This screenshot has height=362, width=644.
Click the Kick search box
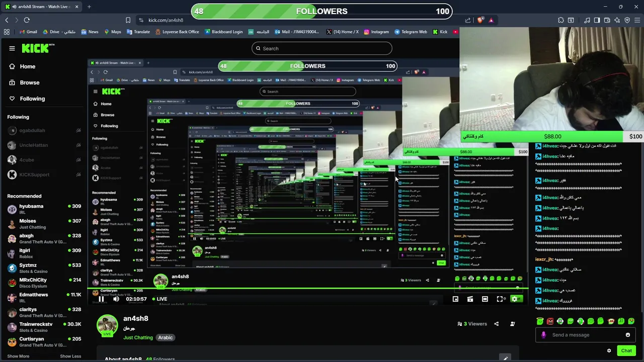(322, 48)
